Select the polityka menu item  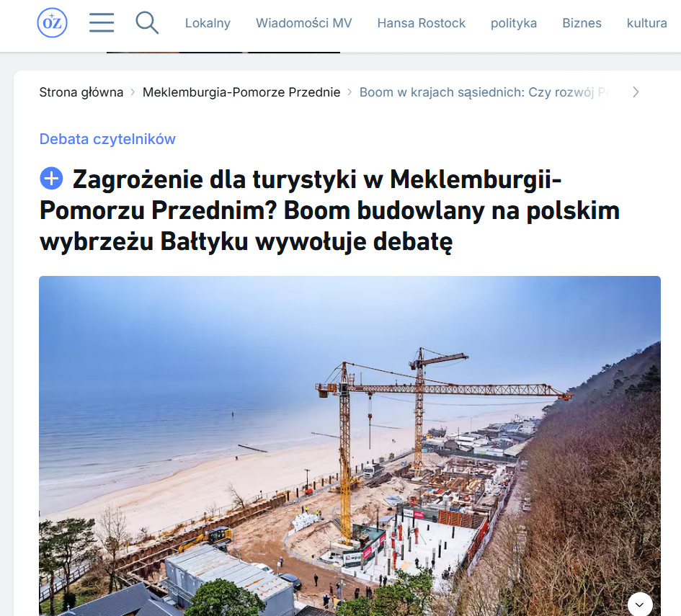tap(513, 23)
